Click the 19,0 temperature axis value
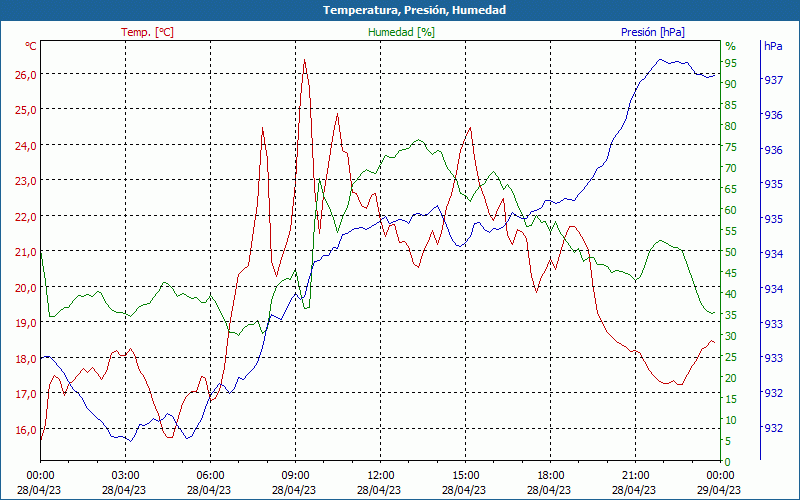 27,323
